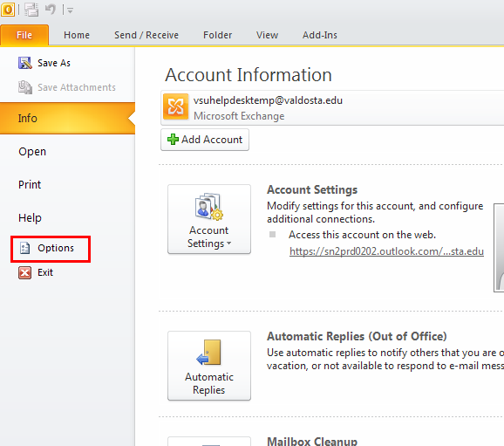Open the File tab
Viewport: 504px width, 446px height.
pyautogui.click(x=24, y=35)
